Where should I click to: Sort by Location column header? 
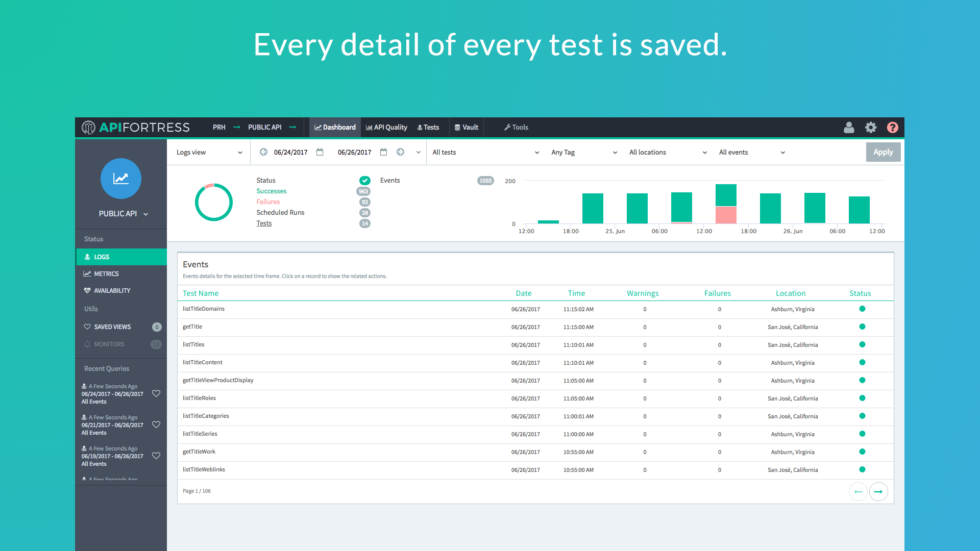[x=791, y=293]
